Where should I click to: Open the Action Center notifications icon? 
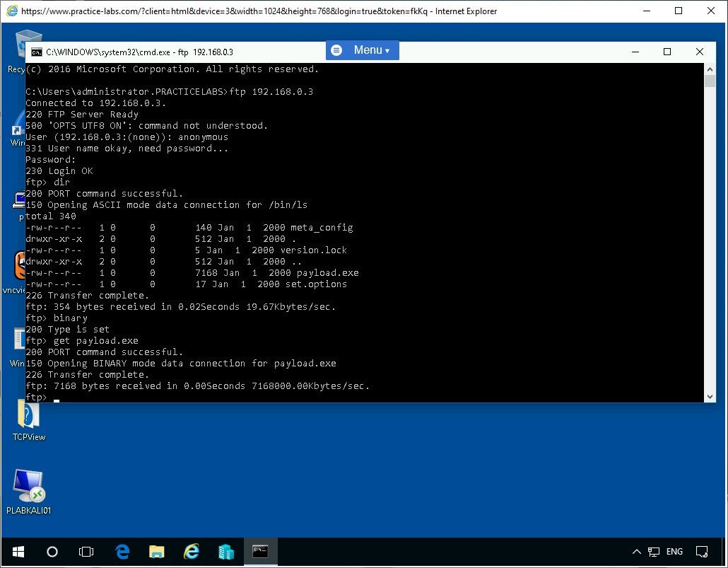pyautogui.click(x=702, y=552)
